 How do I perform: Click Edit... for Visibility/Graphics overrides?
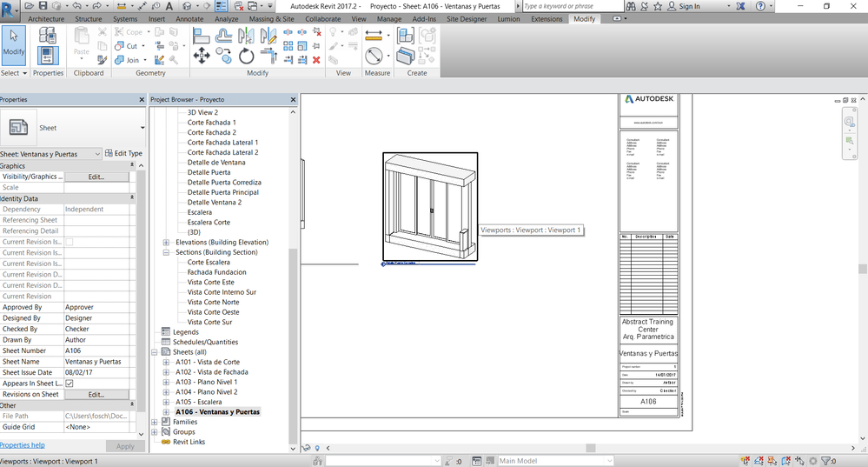96,177
